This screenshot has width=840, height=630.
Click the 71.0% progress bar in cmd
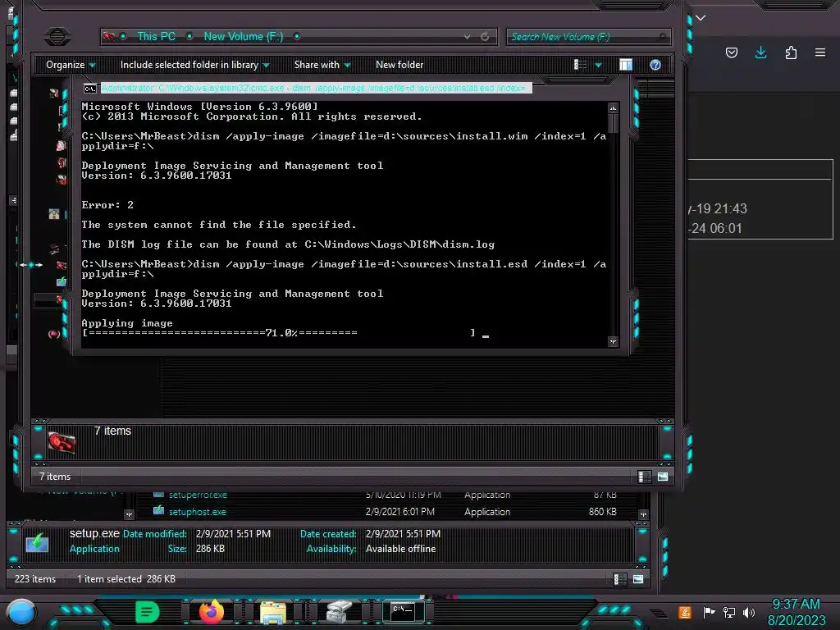click(x=279, y=333)
